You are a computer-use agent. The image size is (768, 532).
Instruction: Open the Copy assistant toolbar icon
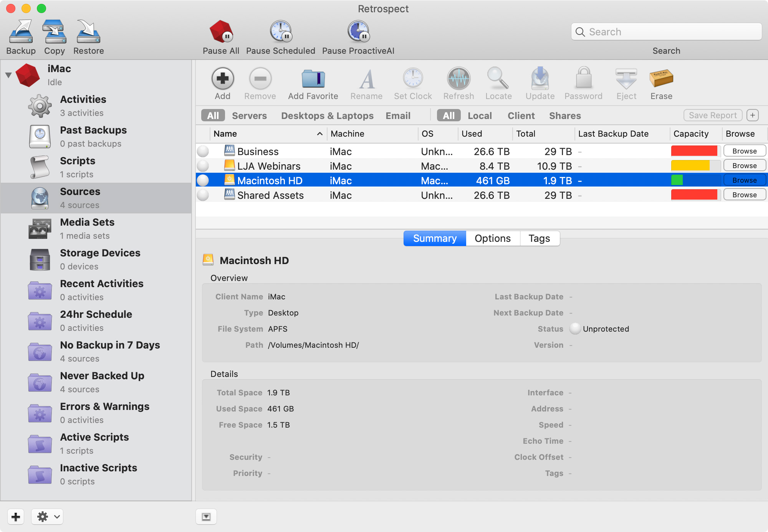(54, 31)
